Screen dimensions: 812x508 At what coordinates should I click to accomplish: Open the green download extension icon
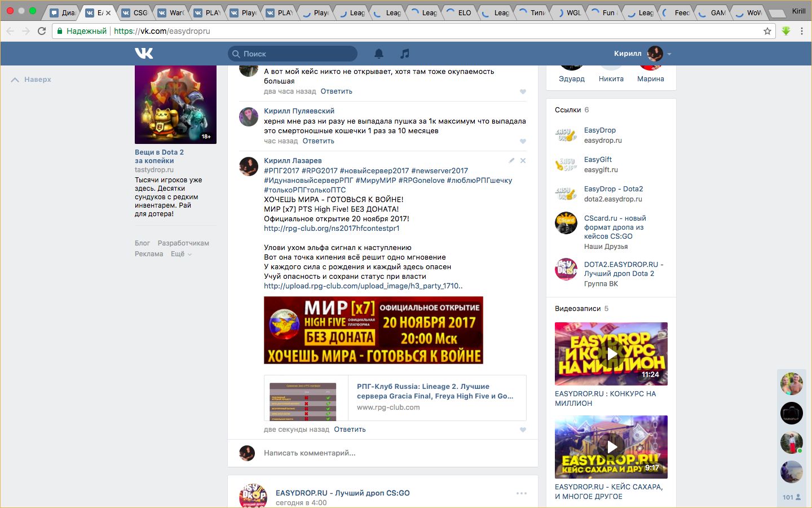click(786, 31)
